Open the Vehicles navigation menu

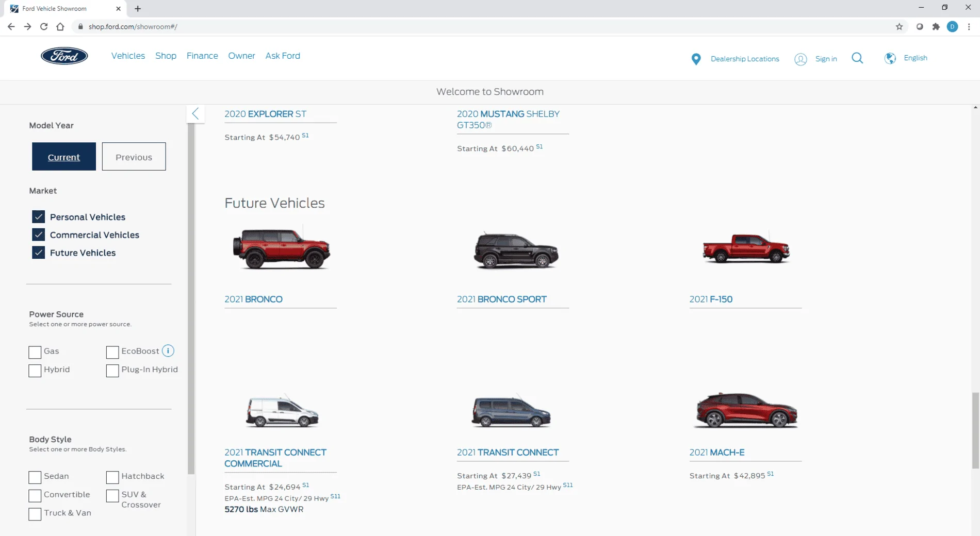pyautogui.click(x=128, y=56)
